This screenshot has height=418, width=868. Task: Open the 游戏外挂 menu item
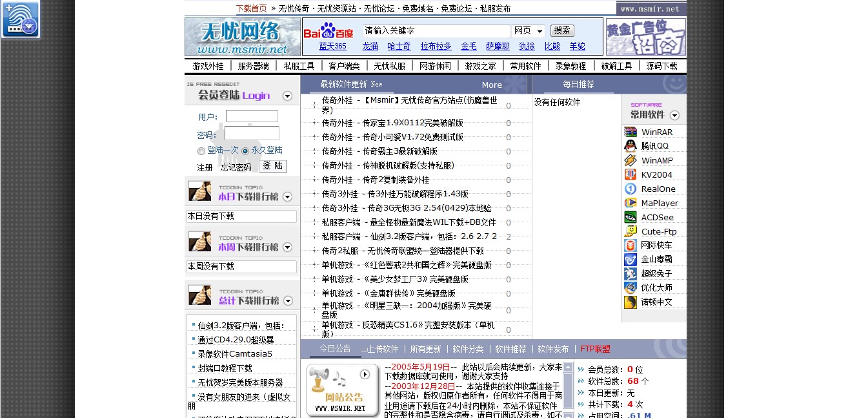coord(208,66)
